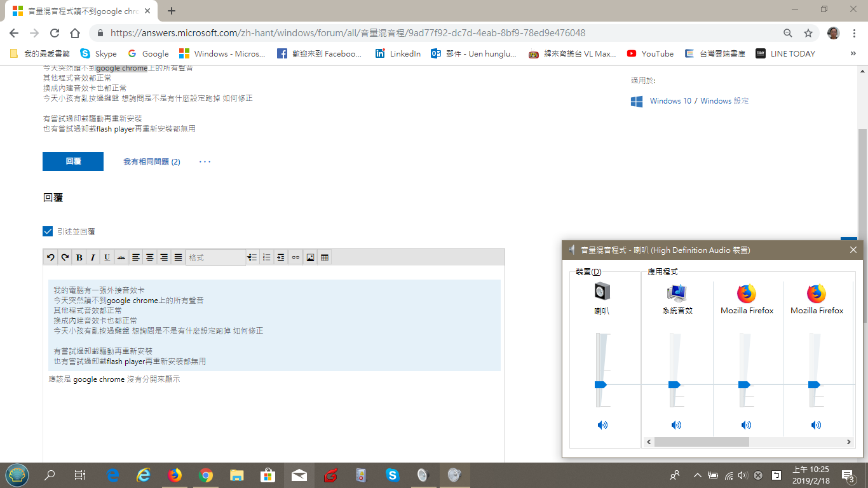Click the 系統音效 application icon
This screenshot has height=488, width=868.
pos(677,292)
